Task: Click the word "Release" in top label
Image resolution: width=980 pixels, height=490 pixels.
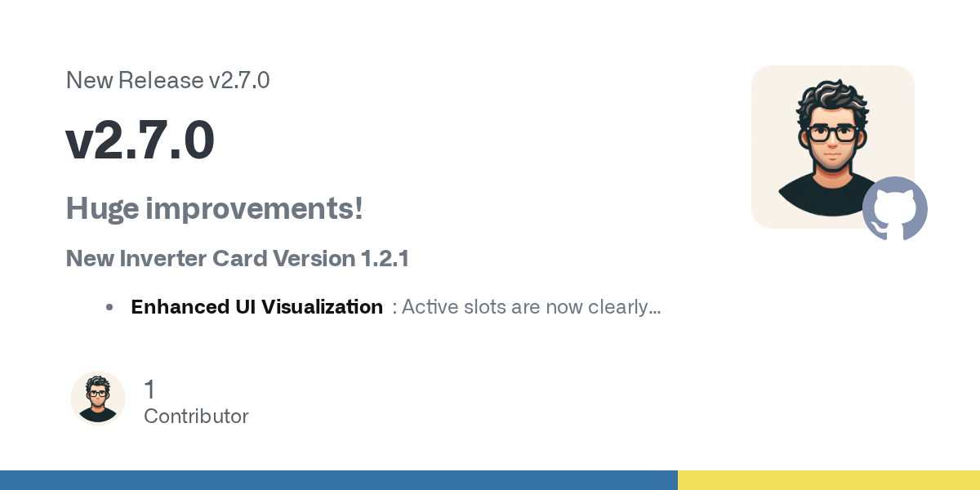Action: 161,81
